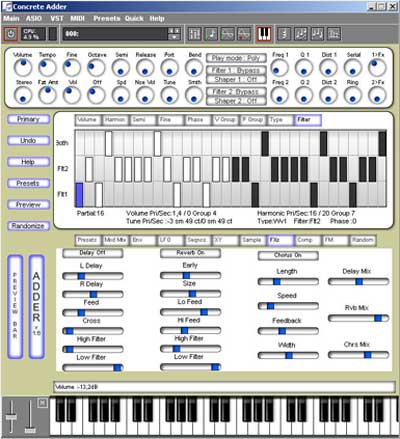400x439 pixels.
Task: Select the blue highlighted partial bar in Flt1 row
Action: pos(79,195)
